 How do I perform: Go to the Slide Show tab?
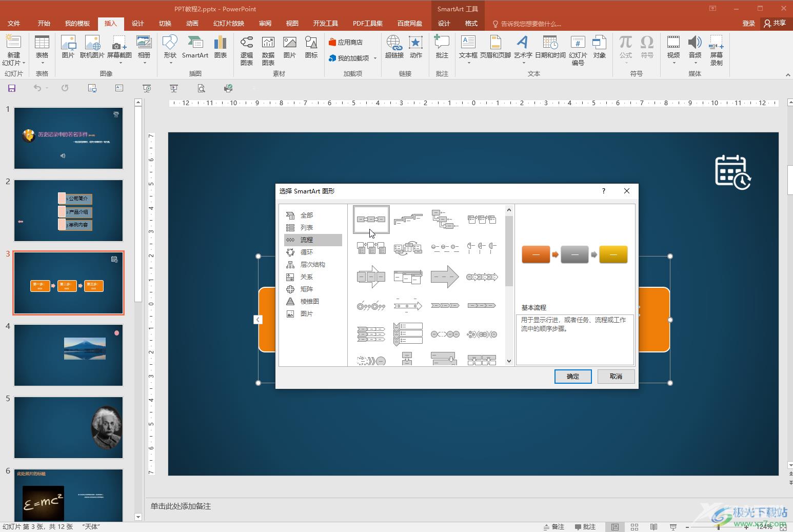[229, 23]
